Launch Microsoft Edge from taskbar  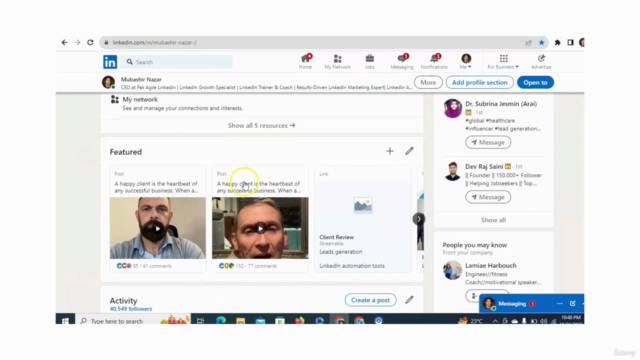point(221,321)
